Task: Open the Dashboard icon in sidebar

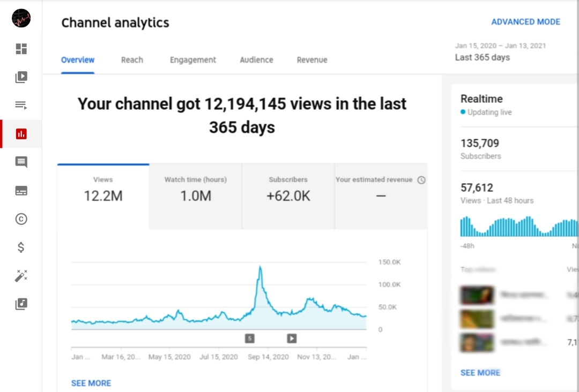Action: click(21, 49)
